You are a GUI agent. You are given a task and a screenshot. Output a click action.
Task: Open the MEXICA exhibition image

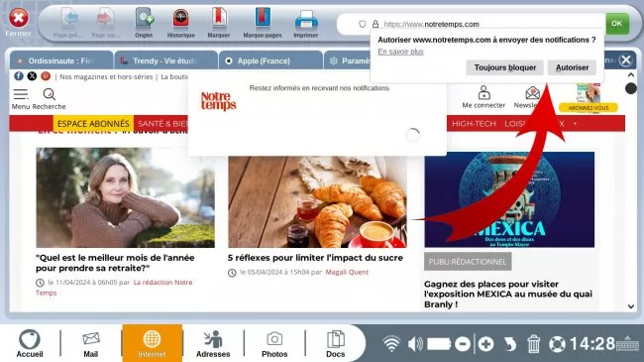509,199
